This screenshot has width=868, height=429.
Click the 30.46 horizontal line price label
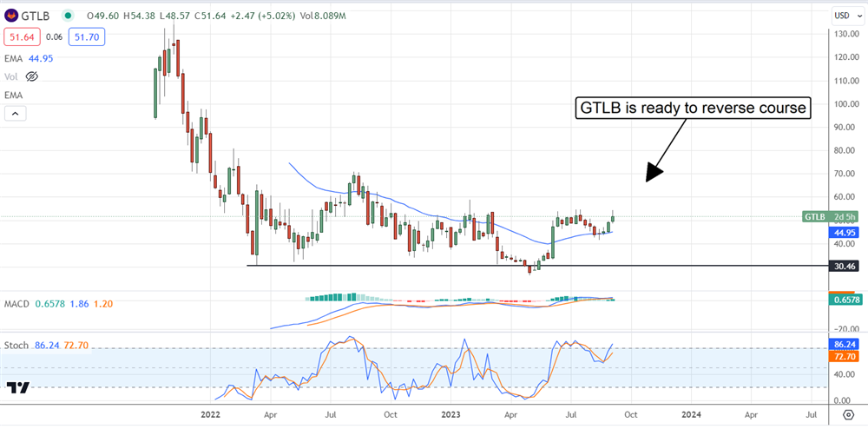[844, 267]
